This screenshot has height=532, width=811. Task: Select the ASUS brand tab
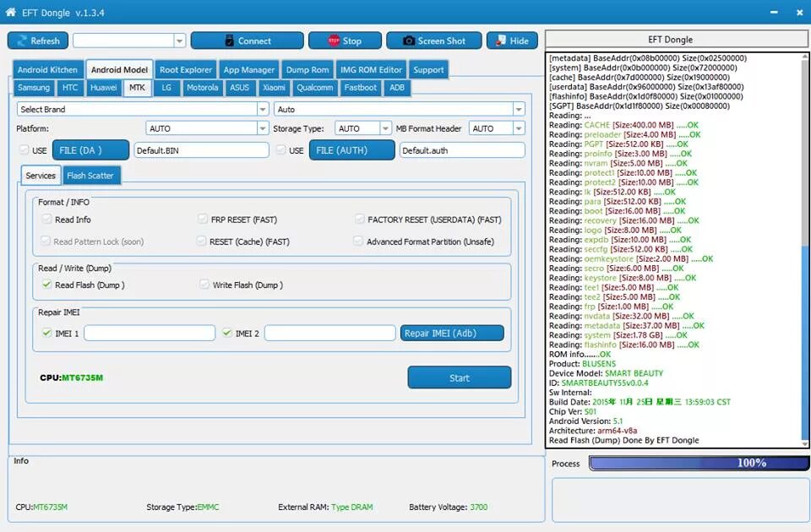coord(239,88)
